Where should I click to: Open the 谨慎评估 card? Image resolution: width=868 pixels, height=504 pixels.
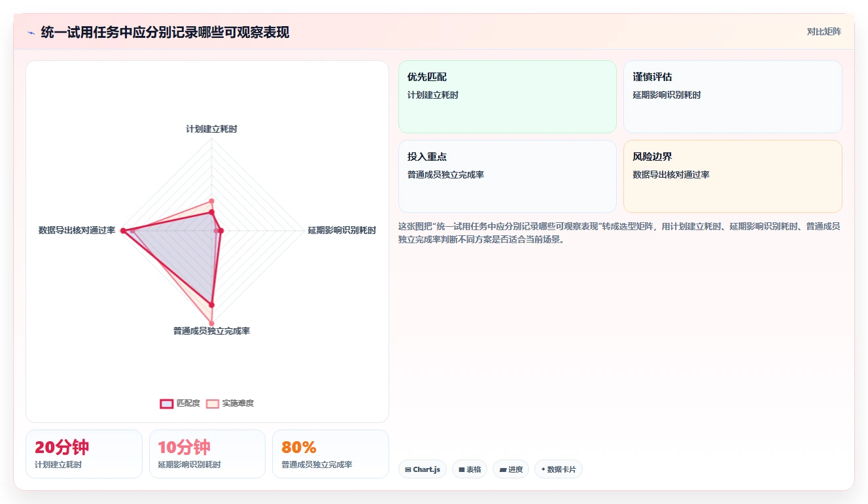pos(733,97)
